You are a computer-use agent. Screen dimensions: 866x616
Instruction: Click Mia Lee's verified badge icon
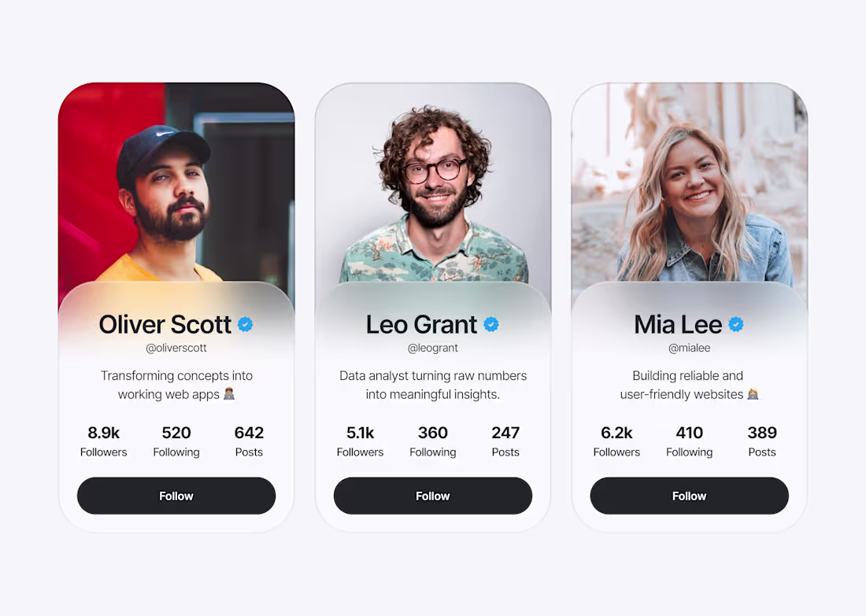(x=736, y=323)
